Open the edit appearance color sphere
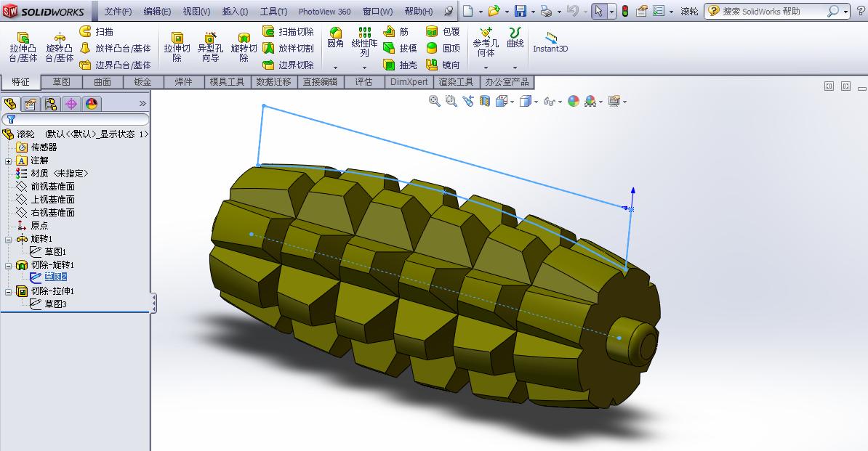Screen dimensions: 868x451 coord(574,101)
